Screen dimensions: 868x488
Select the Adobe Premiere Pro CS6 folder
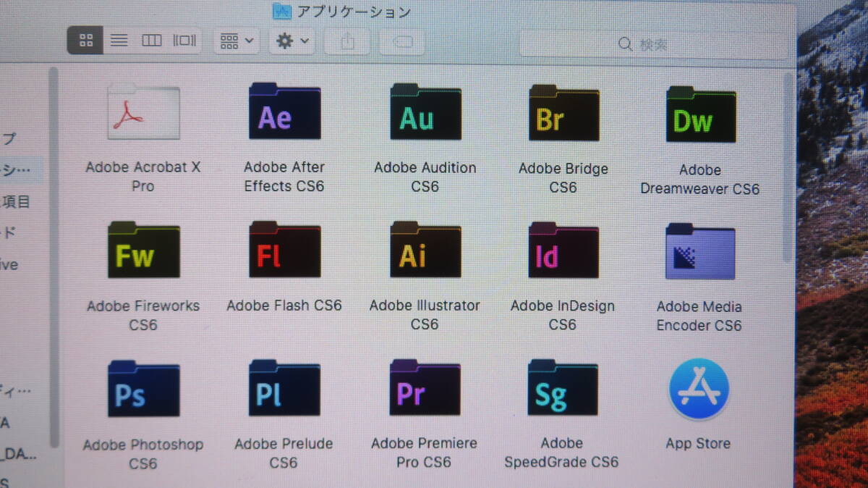click(x=425, y=389)
